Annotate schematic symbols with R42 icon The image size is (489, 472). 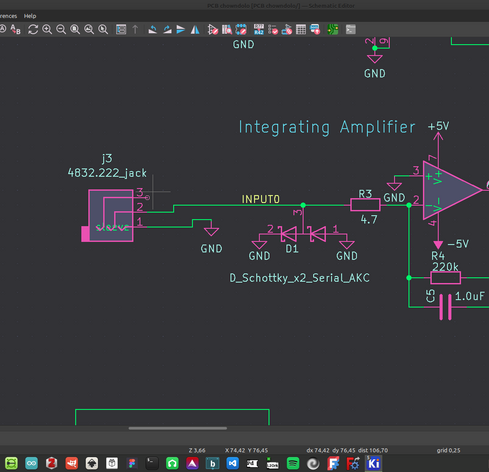pos(259,29)
